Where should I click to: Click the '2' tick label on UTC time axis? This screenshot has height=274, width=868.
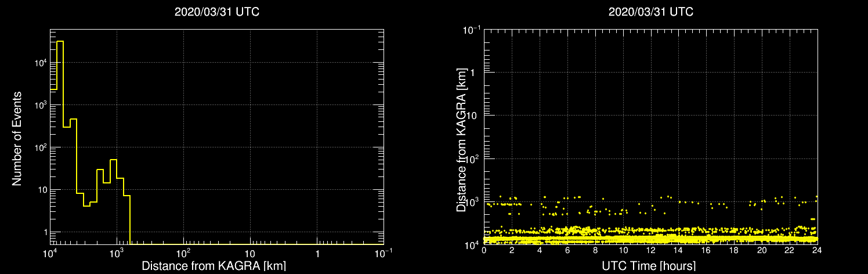[512, 250]
